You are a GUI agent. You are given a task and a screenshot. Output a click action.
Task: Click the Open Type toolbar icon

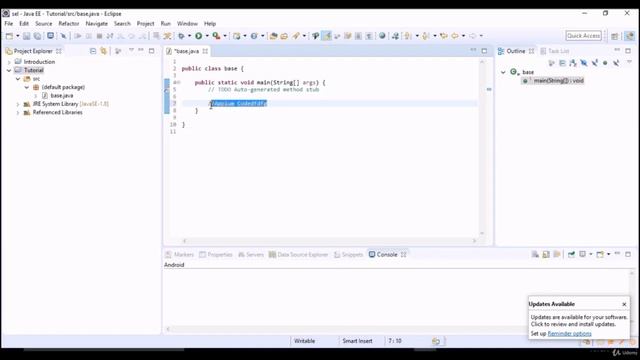coord(273,36)
